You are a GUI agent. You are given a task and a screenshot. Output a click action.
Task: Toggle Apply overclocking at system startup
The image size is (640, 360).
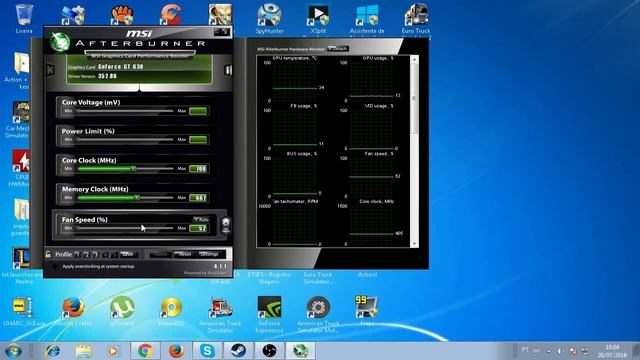(55, 267)
